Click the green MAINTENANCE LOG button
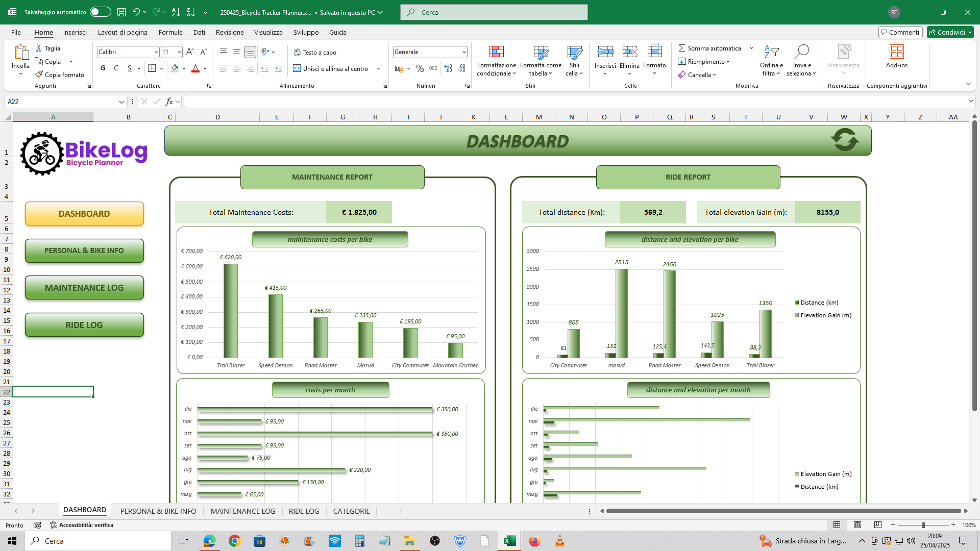This screenshot has height=551, width=980. (84, 288)
